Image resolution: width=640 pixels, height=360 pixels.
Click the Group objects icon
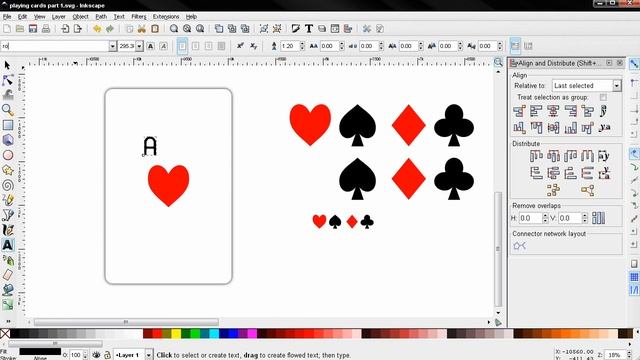pos(264,29)
